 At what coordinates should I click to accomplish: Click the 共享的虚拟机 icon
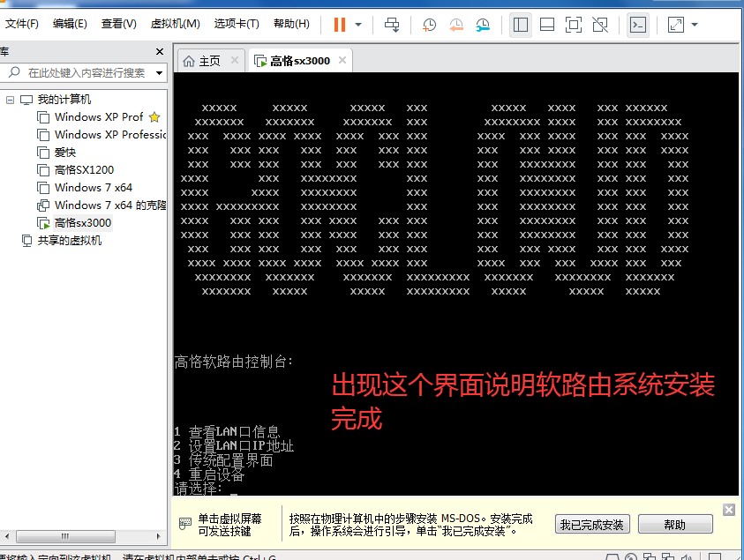point(26,241)
